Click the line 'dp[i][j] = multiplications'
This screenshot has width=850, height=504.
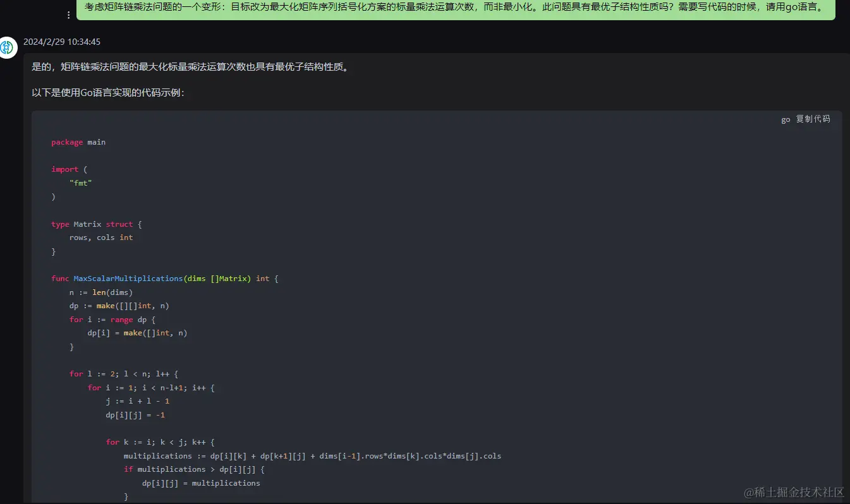(x=201, y=483)
